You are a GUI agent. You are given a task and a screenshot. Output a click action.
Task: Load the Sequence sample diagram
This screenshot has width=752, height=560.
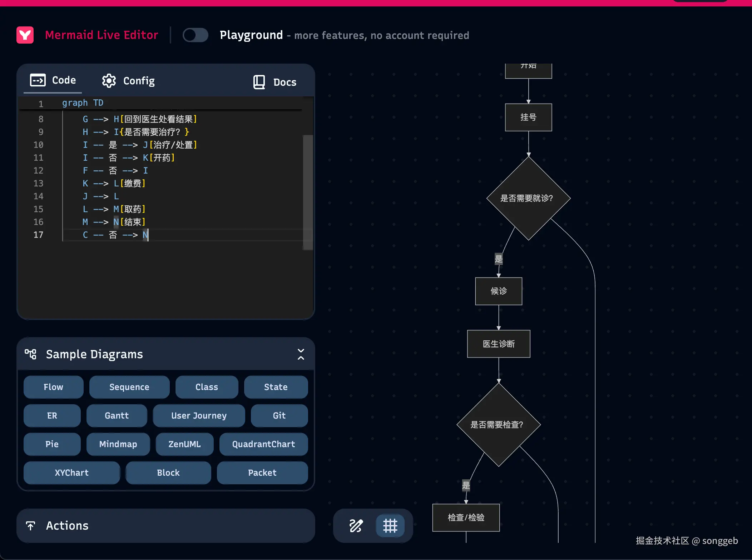click(x=129, y=387)
